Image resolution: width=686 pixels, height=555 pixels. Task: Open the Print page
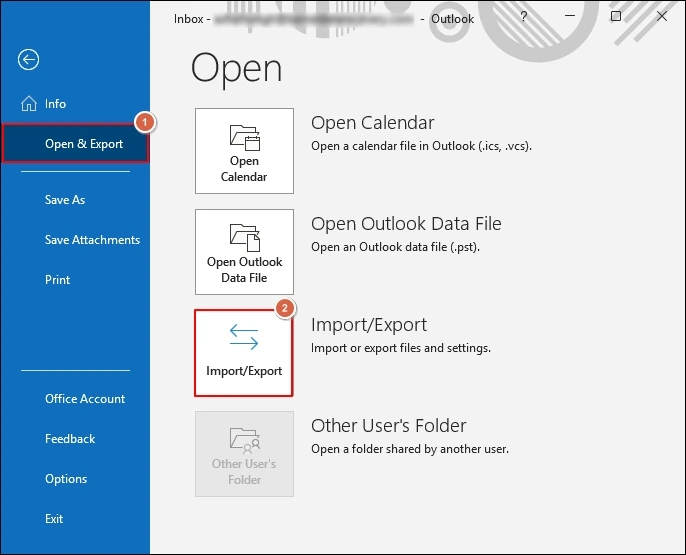click(58, 280)
